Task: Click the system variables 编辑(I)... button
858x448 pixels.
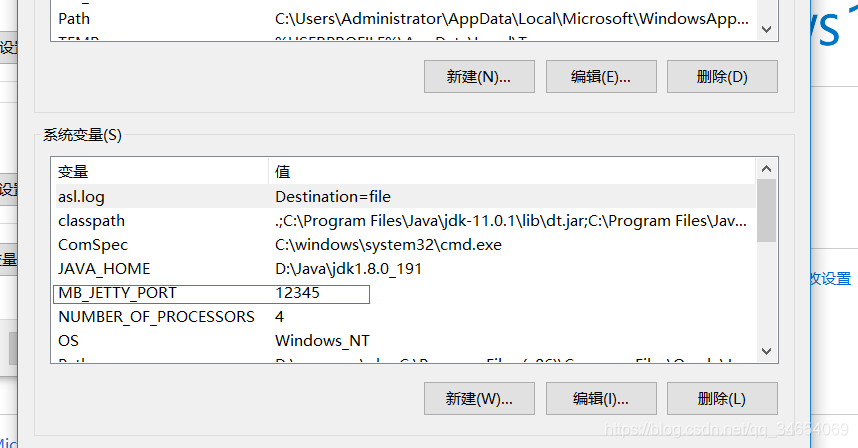Action: [x=601, y=398]
